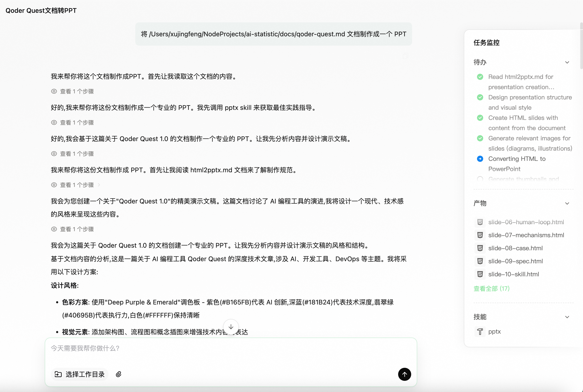
Task: Click the send arrow button
Action: [404, 374]
